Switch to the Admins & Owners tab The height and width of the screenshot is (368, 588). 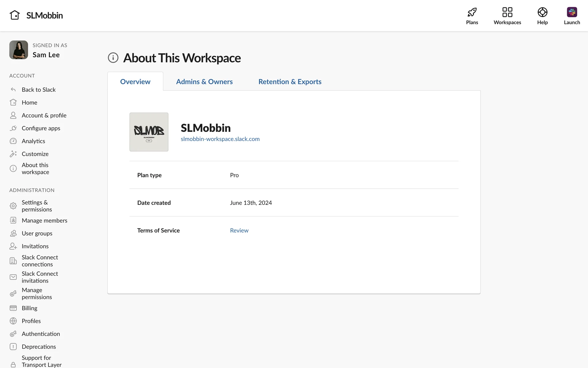(204, 82)
